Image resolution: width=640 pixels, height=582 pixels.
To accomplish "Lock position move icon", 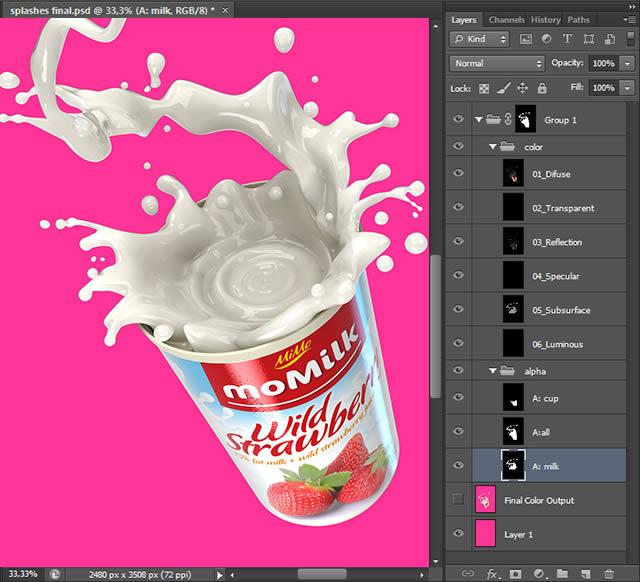I will [x=522, y=88].
